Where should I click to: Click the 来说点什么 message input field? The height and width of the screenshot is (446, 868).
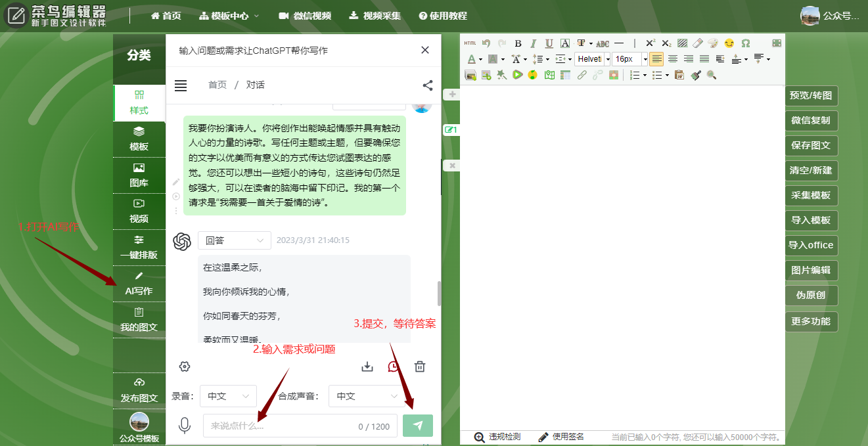pos(300,426)
